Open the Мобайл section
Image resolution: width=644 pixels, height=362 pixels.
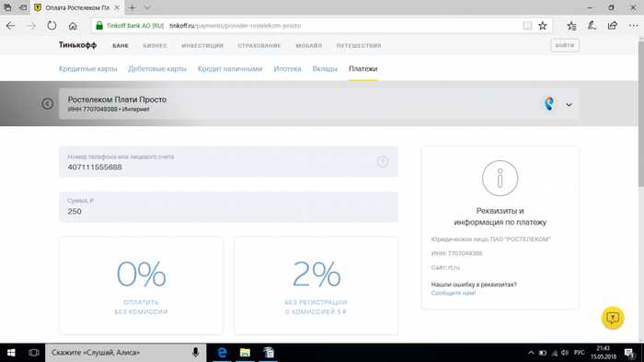point(309,46)
